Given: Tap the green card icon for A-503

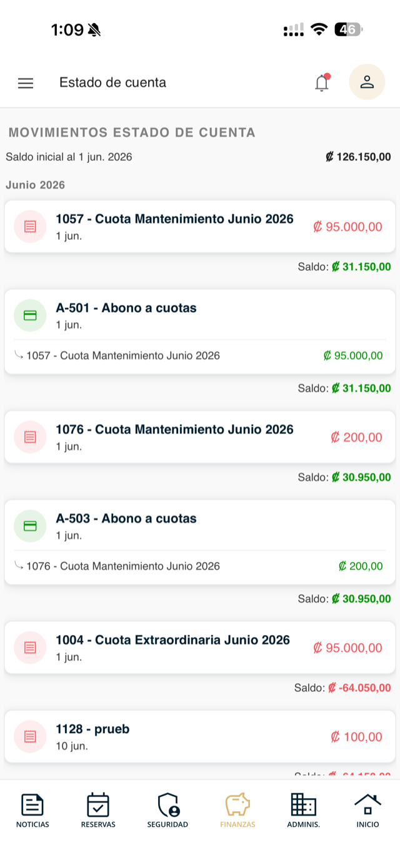Looking at the screenshot, I should click(30, 526).
